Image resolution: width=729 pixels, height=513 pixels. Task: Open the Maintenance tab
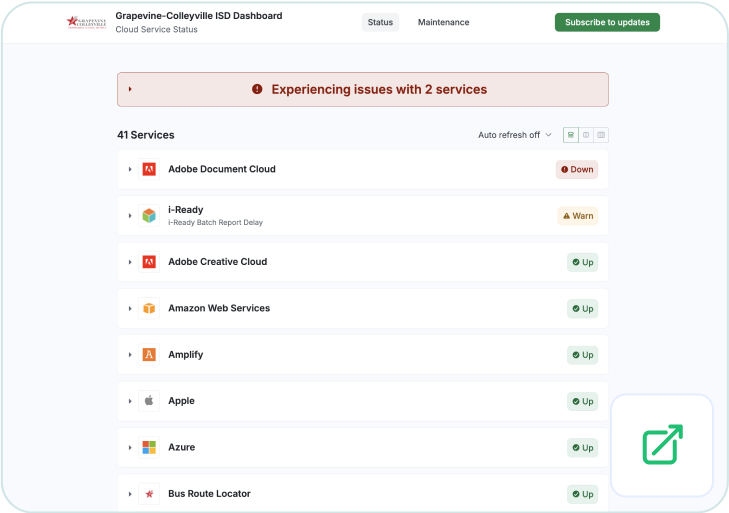point(443,22)
